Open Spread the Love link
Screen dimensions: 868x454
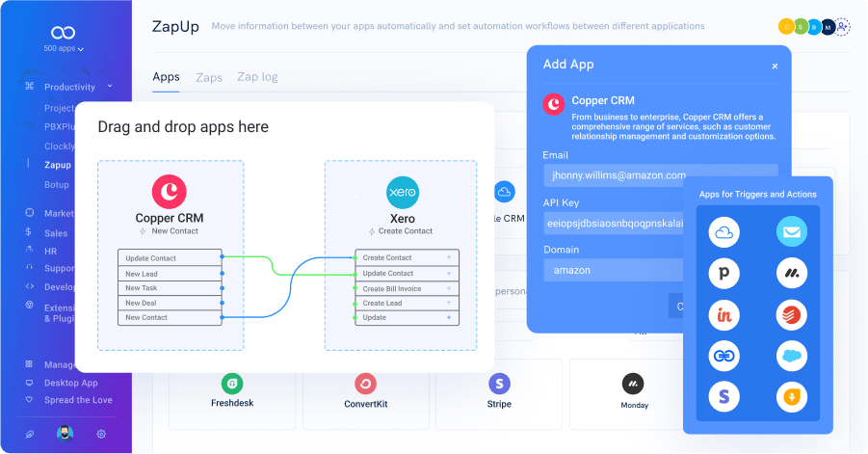click(78, 400)
